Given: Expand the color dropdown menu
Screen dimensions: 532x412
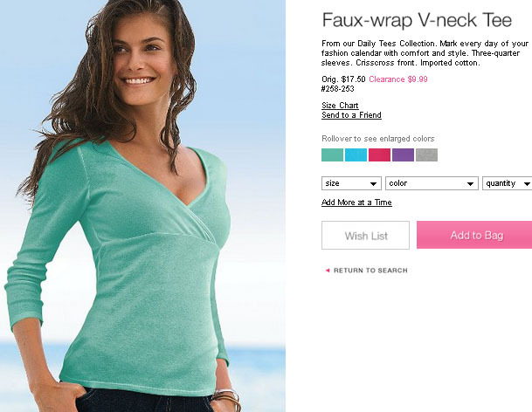Looking at the screenshot, I should [432, 183].
